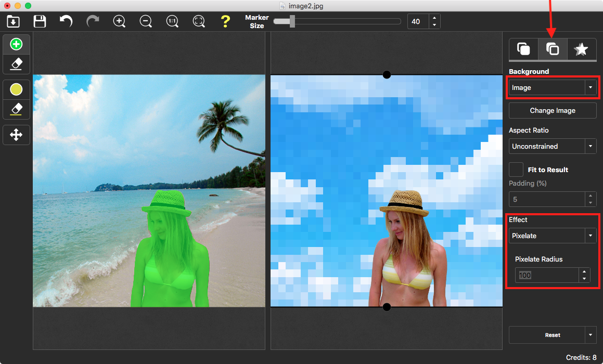Switch to the first foreground tab
Image resolution: width=603 pixels, height=364 pixels.
[523, 49]
